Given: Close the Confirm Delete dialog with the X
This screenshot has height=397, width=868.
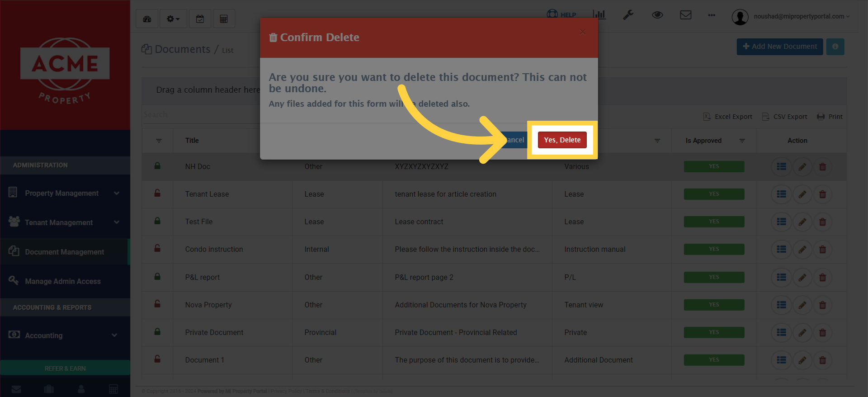Looking at the screenshot, I should pyautogui.click(x=583, y=32).
